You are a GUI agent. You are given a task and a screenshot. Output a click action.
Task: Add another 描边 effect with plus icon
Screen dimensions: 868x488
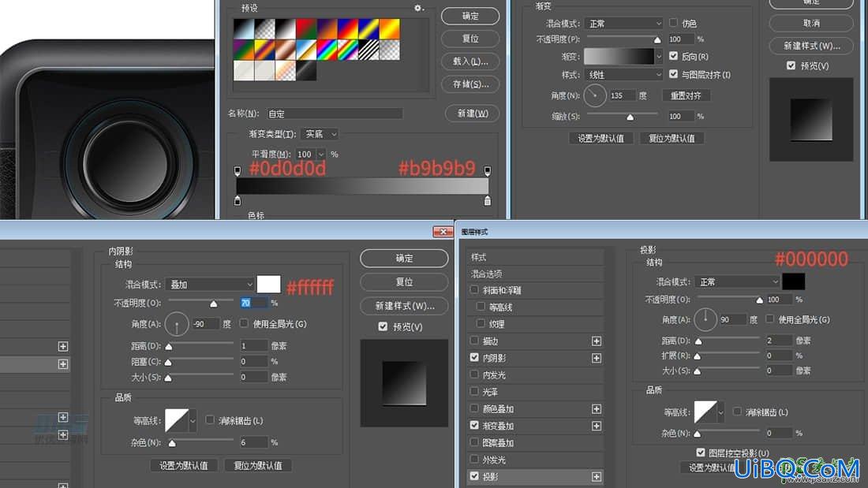[597, 341]
